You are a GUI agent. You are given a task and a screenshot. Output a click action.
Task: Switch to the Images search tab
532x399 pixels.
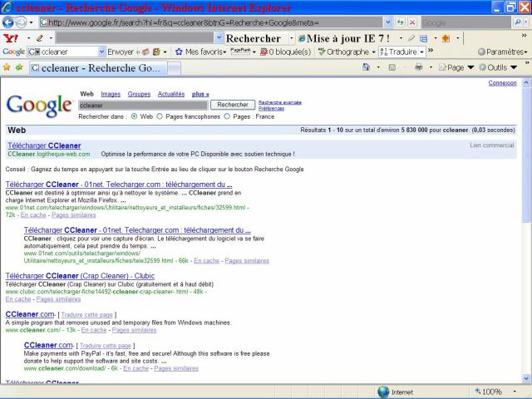(111, 94)
